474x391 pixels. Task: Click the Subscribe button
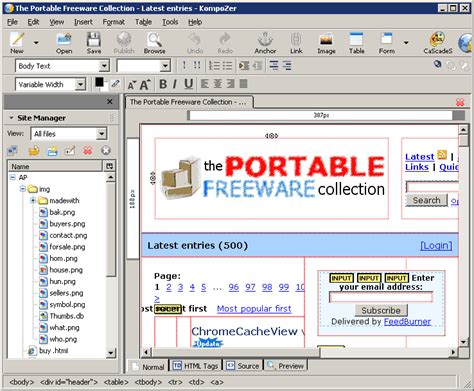click(x=381, y=310)
